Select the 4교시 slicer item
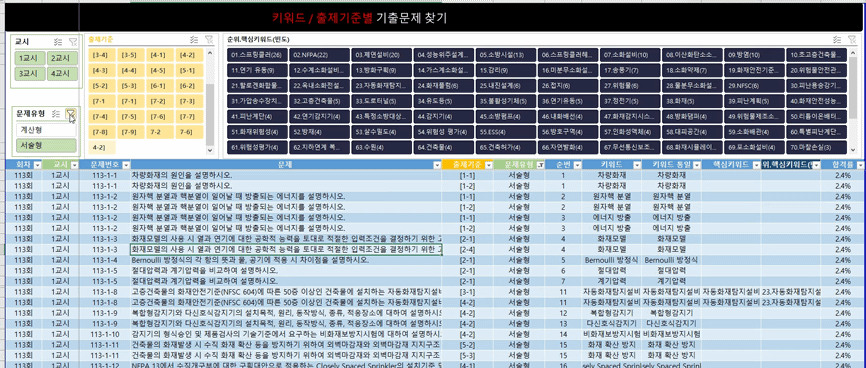 (x=62, y=73)
